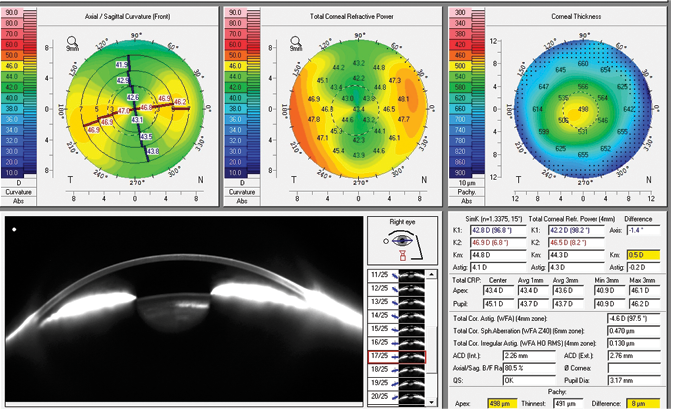Click the down arrow of the Scheimpflug image list
676x409 pixels.
(431, 402)
